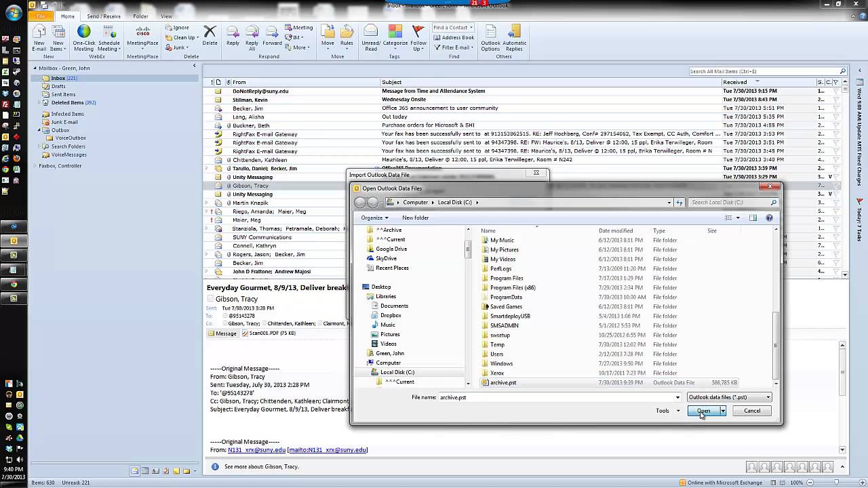Click Schedule Meeting ribbon button

point(108,38)
